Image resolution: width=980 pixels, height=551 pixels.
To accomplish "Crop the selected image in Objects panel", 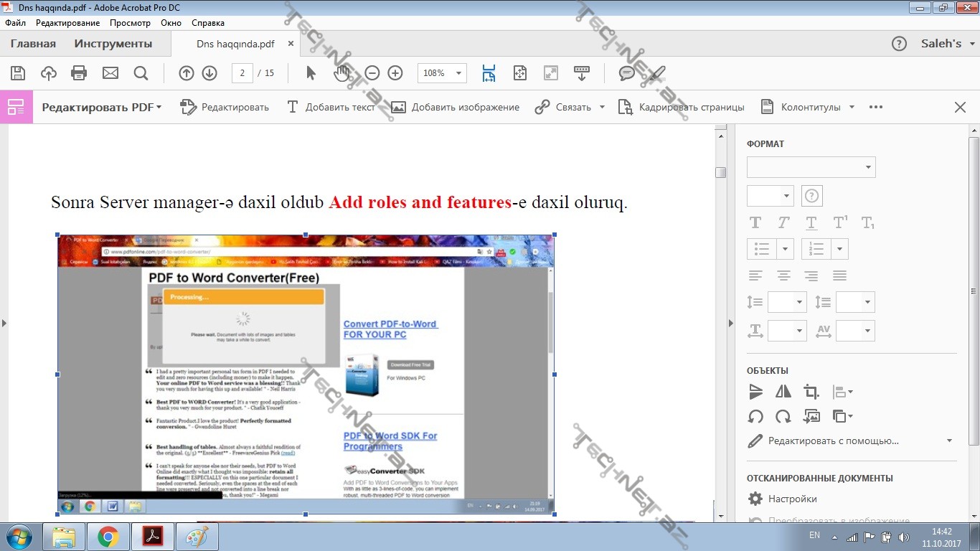I will 811,392.
